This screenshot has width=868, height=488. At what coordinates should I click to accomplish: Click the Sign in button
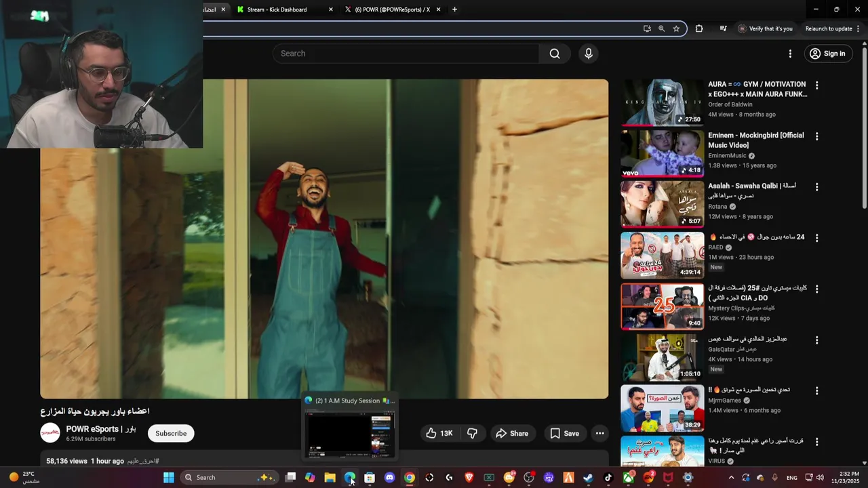pos(827,54)
